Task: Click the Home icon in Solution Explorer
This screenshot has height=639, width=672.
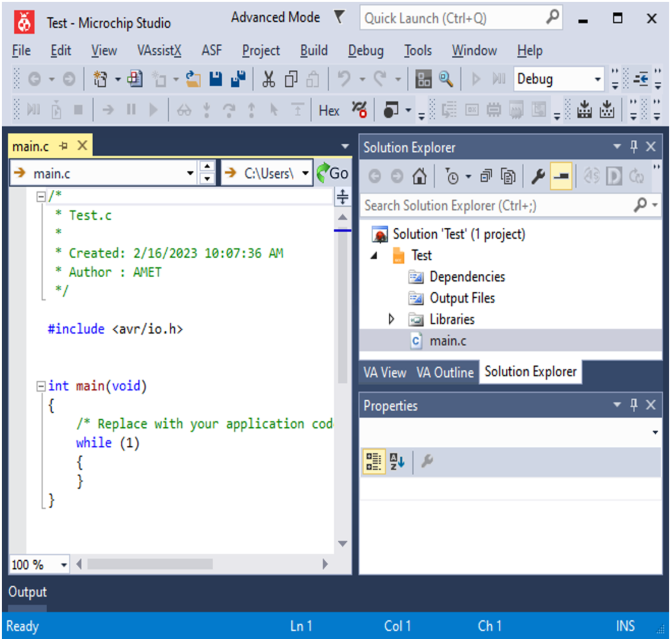Action: point(420,176)
